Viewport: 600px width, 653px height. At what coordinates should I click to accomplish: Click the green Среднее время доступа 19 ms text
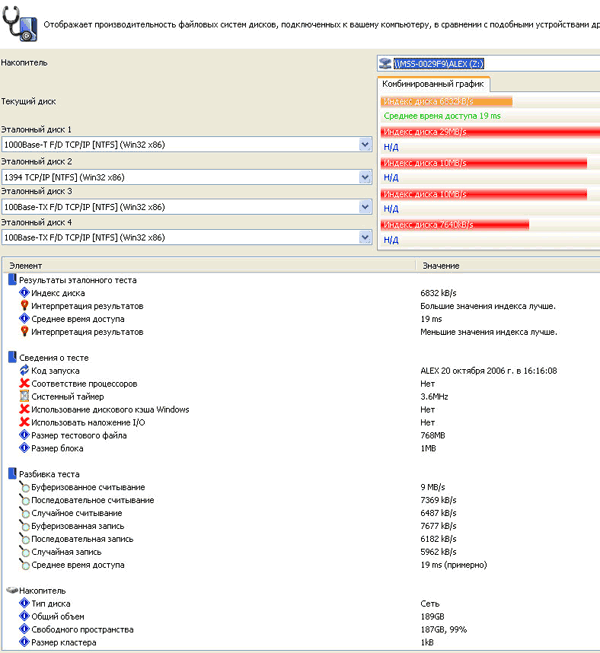(442, 116)
